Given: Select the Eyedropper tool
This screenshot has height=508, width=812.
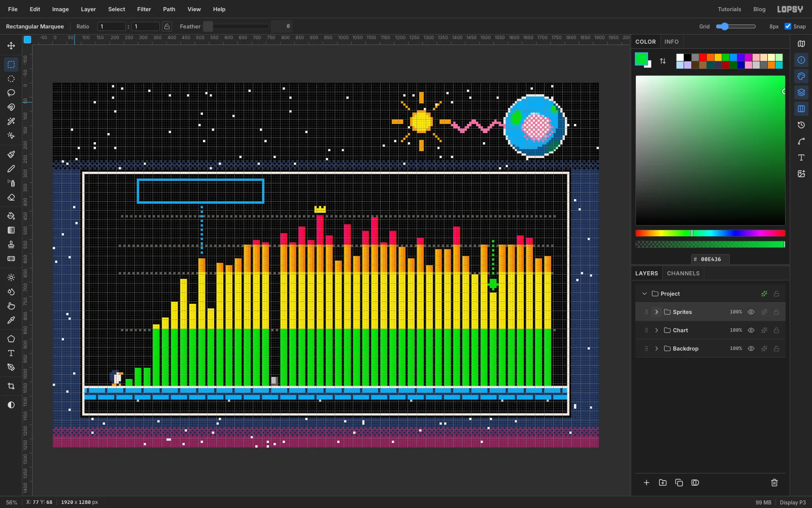Looking at the screenshot, I should tap(11, 320).
